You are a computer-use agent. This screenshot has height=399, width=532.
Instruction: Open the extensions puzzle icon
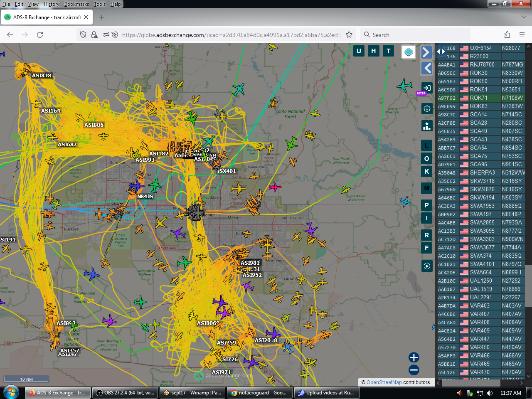pyautogui.click(x=507, y=35)
